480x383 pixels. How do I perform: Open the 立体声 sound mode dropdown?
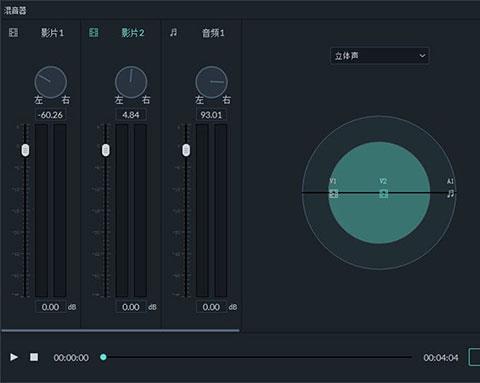click(379, 56)
